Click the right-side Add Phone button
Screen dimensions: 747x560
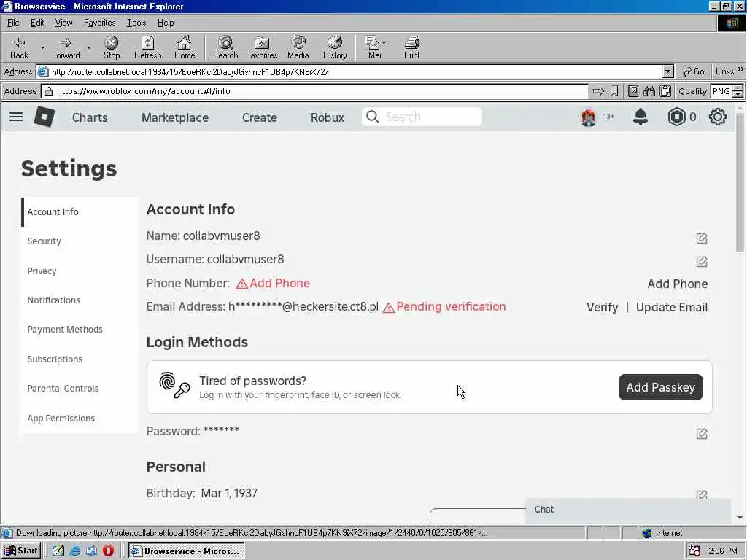[x=678, y=284]
